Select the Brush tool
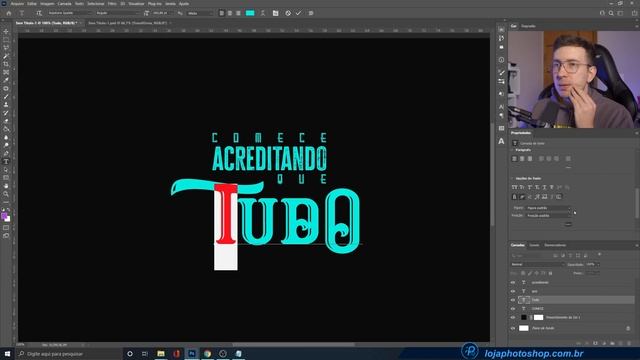This screenshot has width=640, height=360. (x=6, y=97)
